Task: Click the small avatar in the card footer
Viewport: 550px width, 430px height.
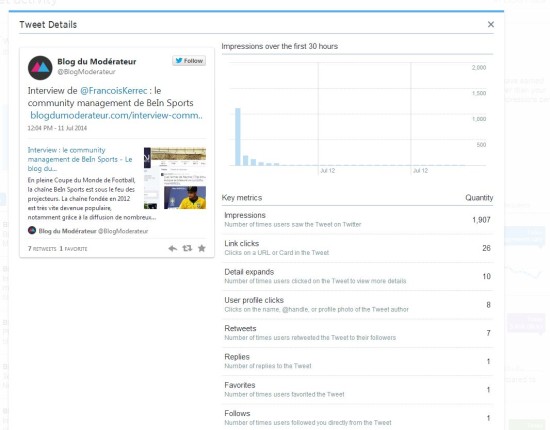Action: click(32, 230)
